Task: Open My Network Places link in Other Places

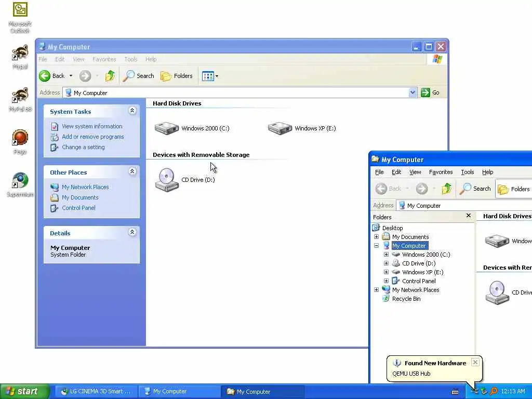Action: pos(85,187)
